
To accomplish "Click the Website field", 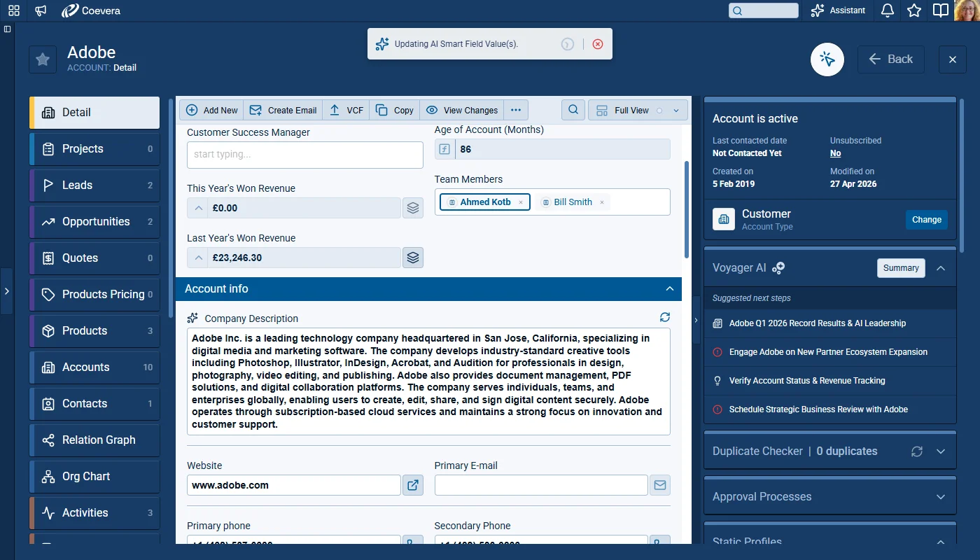I will [x=294, y=485].
